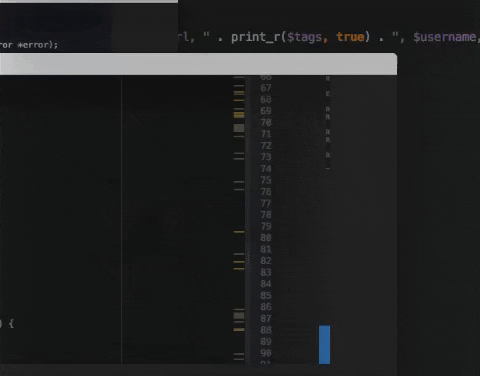This screenshot has height=376, width=480.
Task: Click line number 67 in the gutter
Action: [x=266, y=88]
